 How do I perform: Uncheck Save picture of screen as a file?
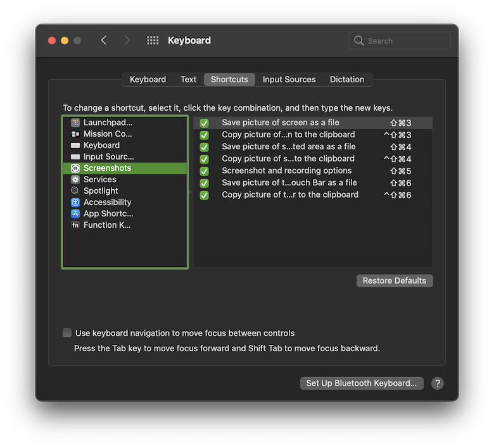(x=204, y=123)
